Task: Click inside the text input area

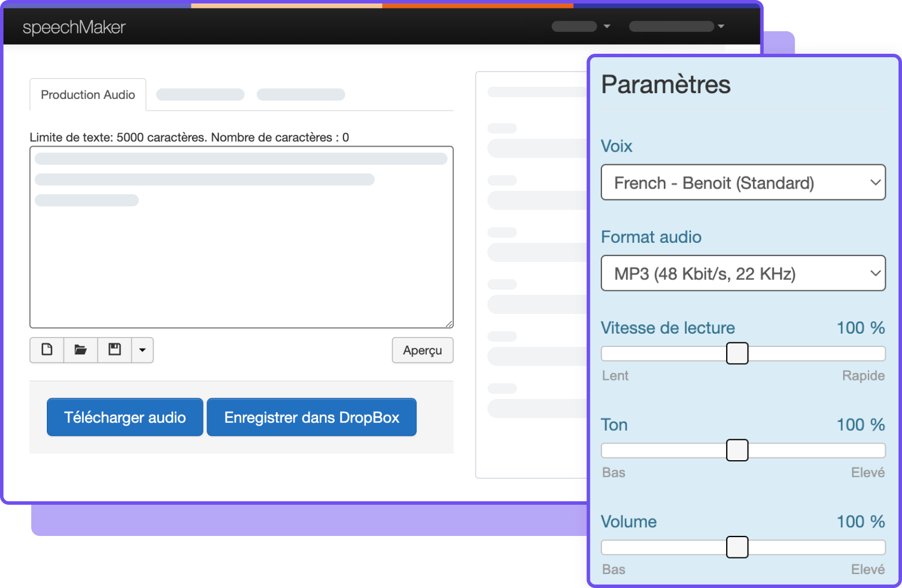Action: (x=241, y=237)
